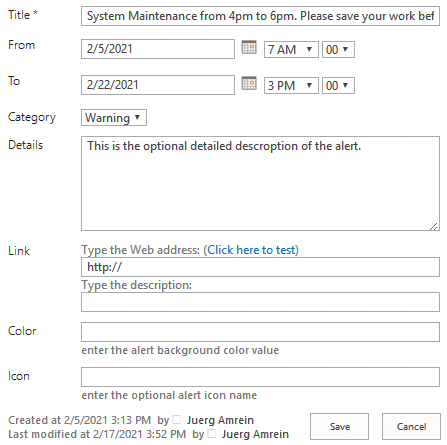Focus the Web address http:// field
Image resolution: width=447 pixels, height=445 pixels.
260,267
